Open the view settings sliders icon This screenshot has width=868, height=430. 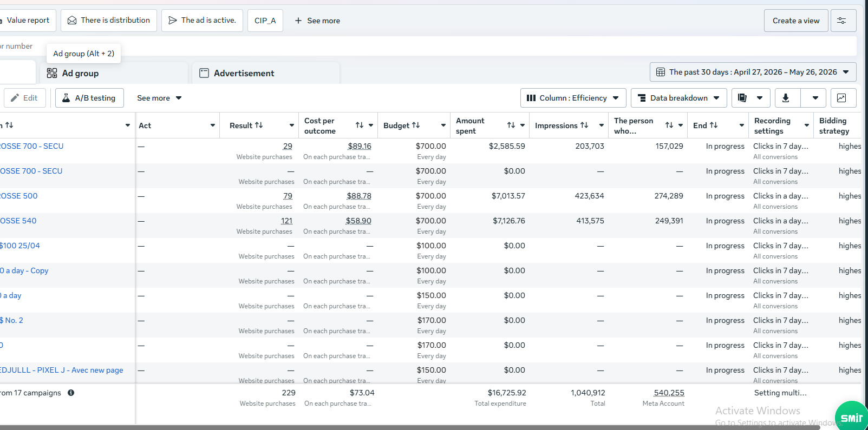coord(843,21)
